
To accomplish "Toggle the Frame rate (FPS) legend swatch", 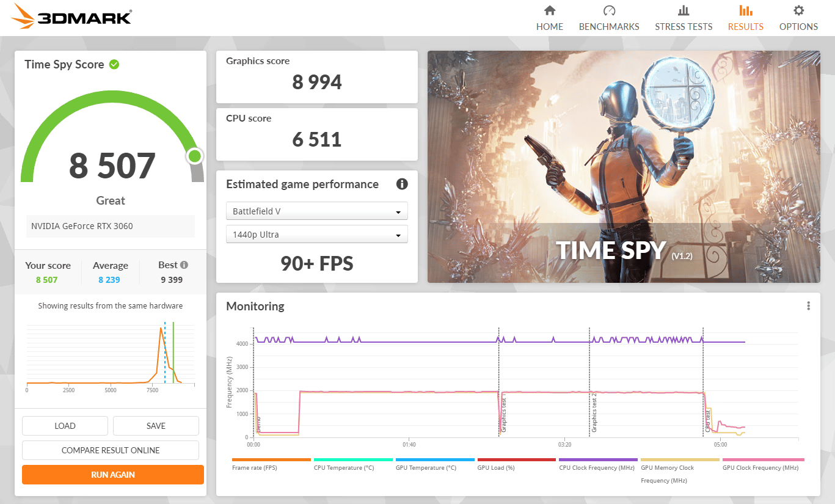I will click(271, 459).
